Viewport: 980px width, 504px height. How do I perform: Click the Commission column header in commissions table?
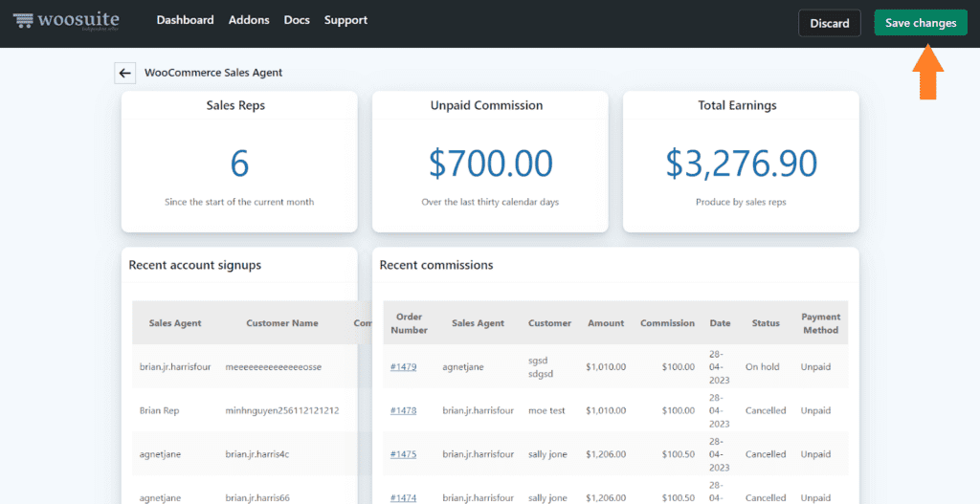click(x=667, y=323)
